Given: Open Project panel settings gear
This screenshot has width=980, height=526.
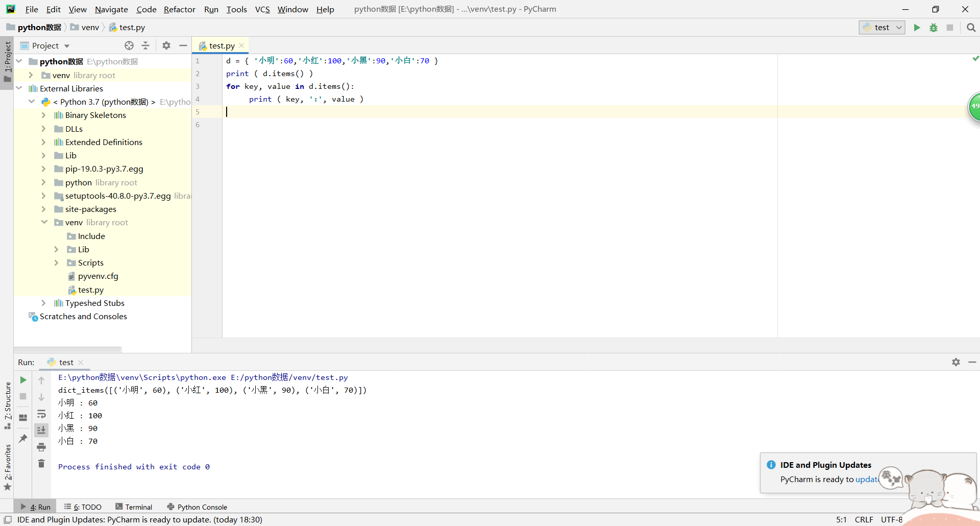Looking at the screenshot, I should (166, 45).
